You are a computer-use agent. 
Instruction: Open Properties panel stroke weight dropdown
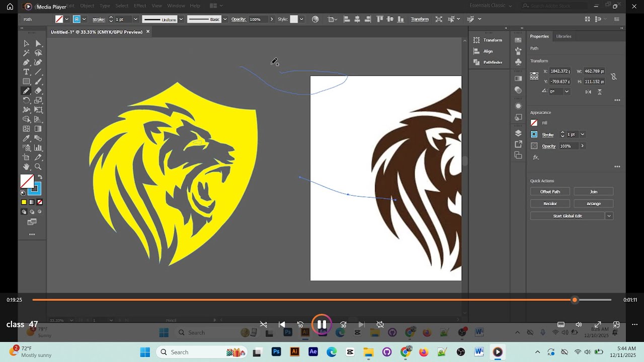point(583,134)
